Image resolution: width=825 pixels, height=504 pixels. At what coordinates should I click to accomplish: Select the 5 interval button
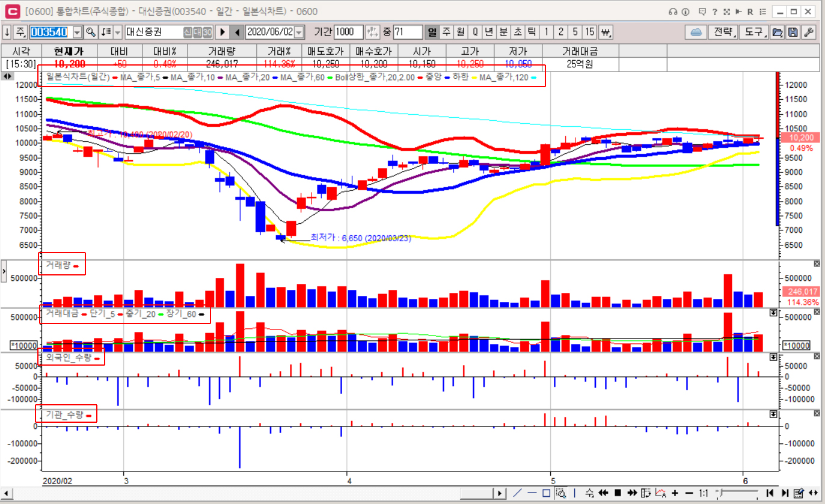575,32
